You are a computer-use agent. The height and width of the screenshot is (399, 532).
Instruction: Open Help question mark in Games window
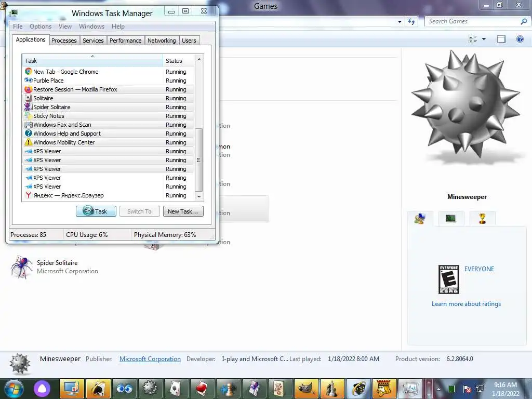pyautogui.click(x=520, y=39)
